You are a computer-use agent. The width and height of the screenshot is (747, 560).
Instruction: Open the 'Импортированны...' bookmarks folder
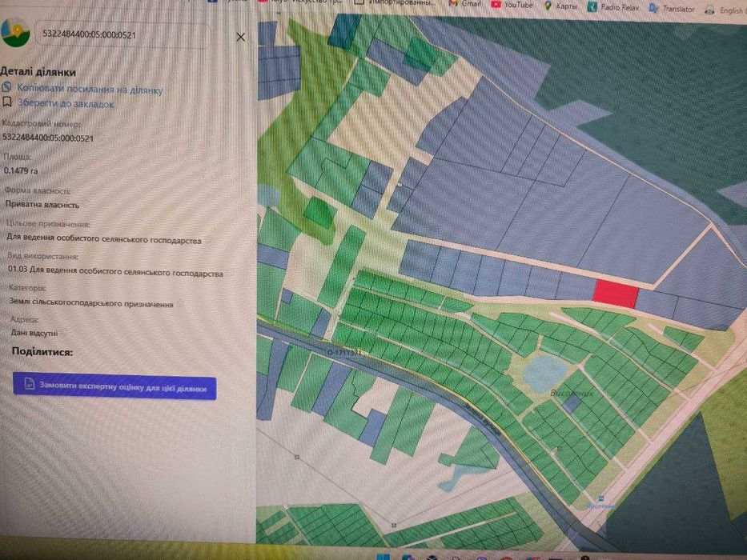395,2
